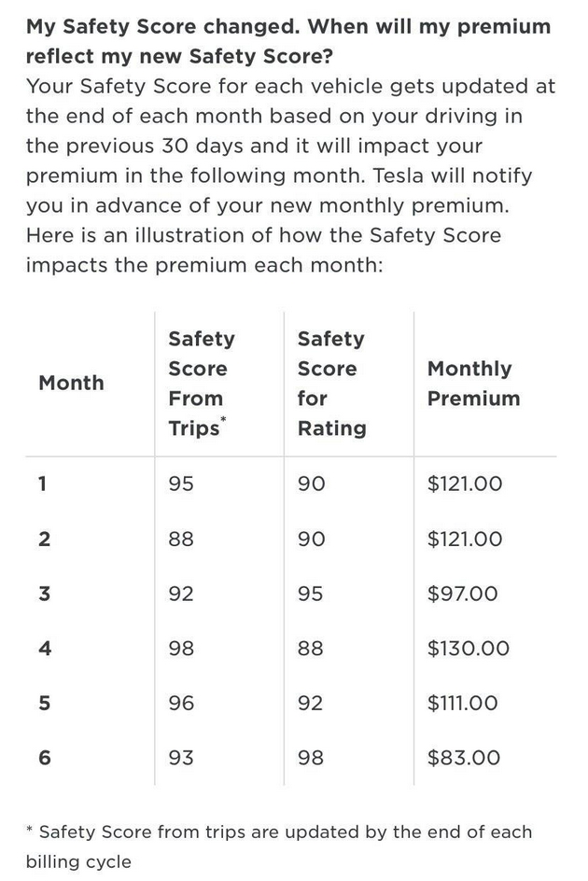
Task: Click the trips score 88 in month 2
Action: 181,538
